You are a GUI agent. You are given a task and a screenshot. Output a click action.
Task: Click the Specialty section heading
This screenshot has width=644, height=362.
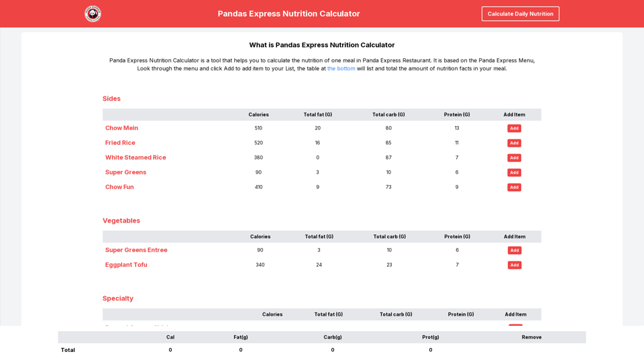point(118,298)
